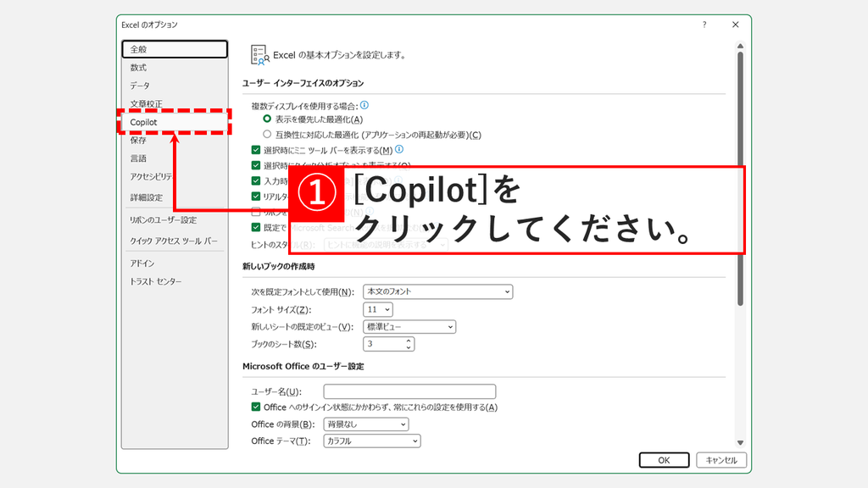
Task: Open the 数式 options category
Action: [175, 68]
